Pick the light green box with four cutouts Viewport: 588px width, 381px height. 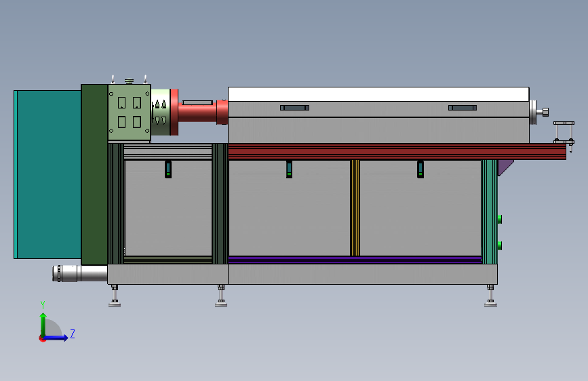click(x=130, y=112)
